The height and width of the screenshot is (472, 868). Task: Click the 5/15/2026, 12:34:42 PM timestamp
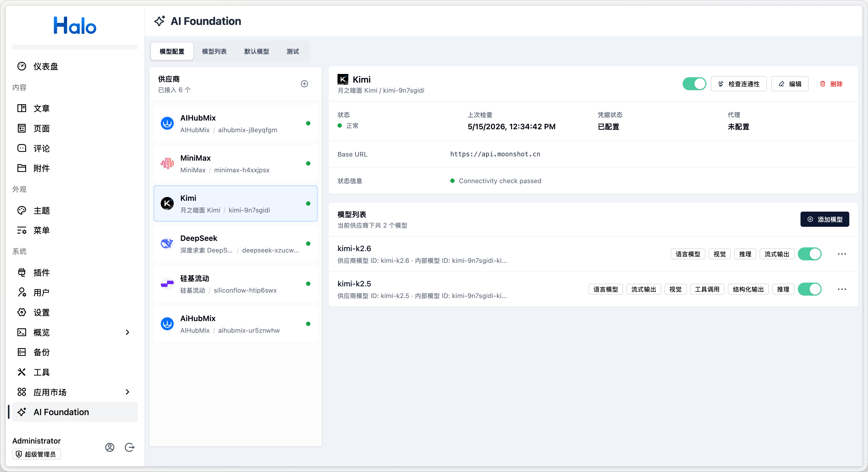pos(511,127)
